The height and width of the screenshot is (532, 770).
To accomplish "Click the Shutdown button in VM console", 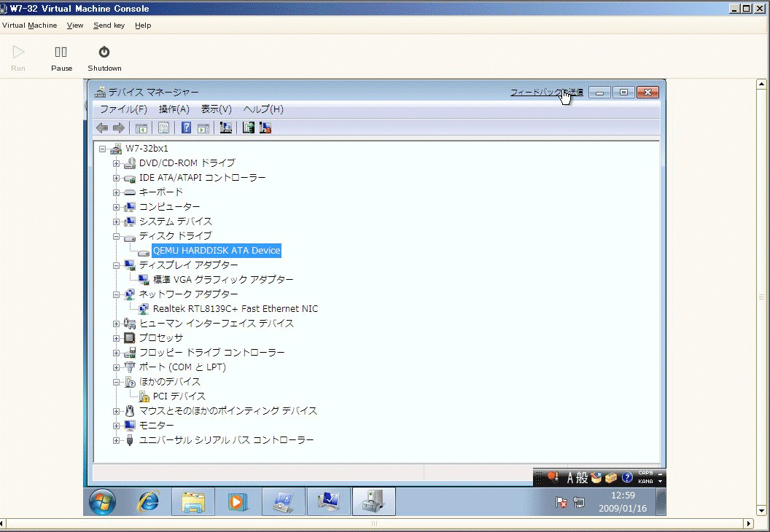I will point(104,58).
